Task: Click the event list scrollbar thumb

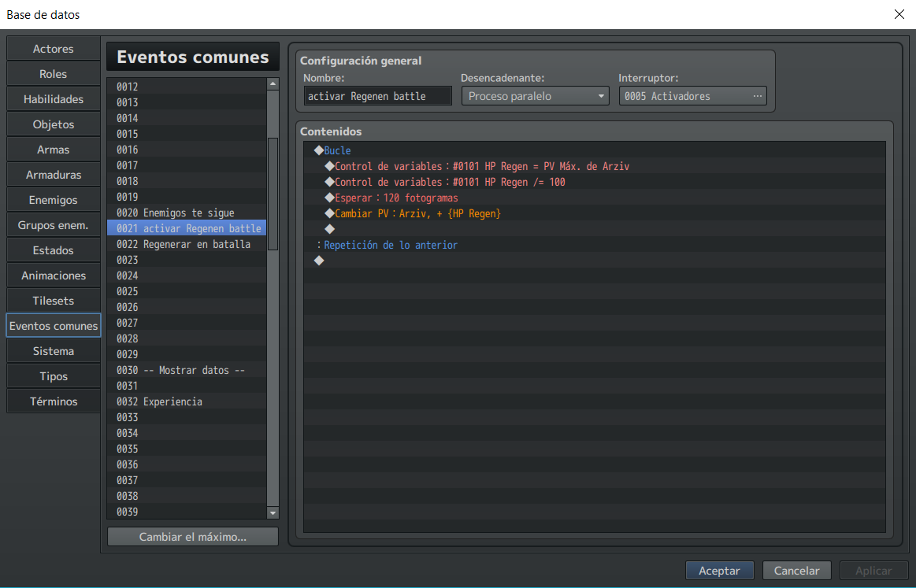Action: coord(273,194)
